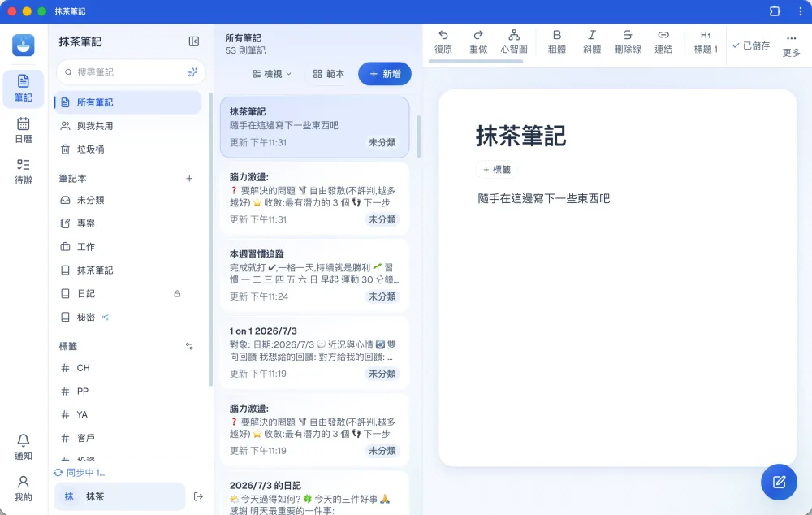Click the logout icon beside 抹茶 account
The height and width of the screenshot is (515, 812).
[x=198, y=496]
